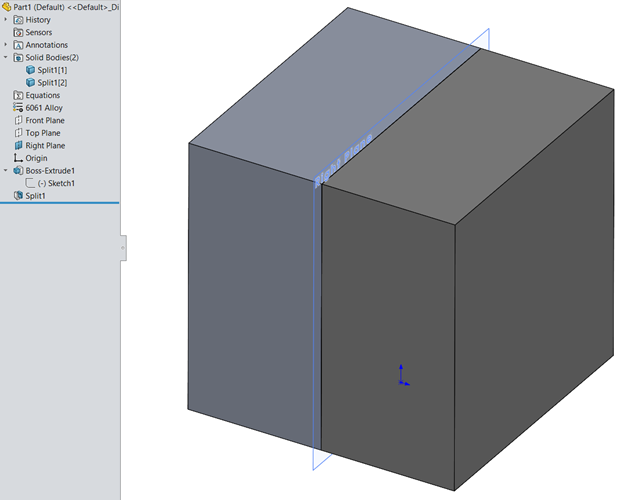618x500 pixels.
Task: Select the dark front face containing the origin
Action: (388, 315)
